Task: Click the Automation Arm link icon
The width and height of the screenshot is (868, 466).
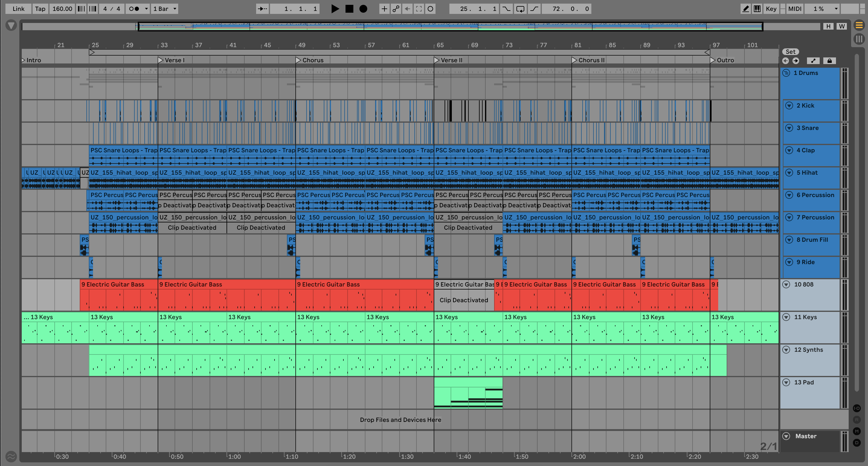Action: click(x=396, y=9)
